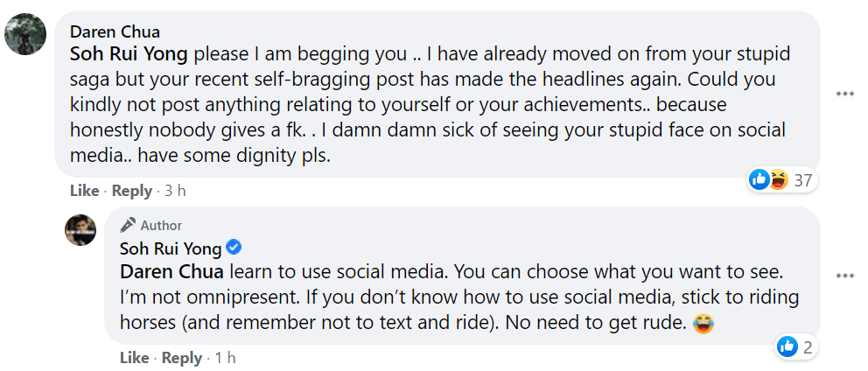Like Soh Rui Yong's reply

point(135,358)
